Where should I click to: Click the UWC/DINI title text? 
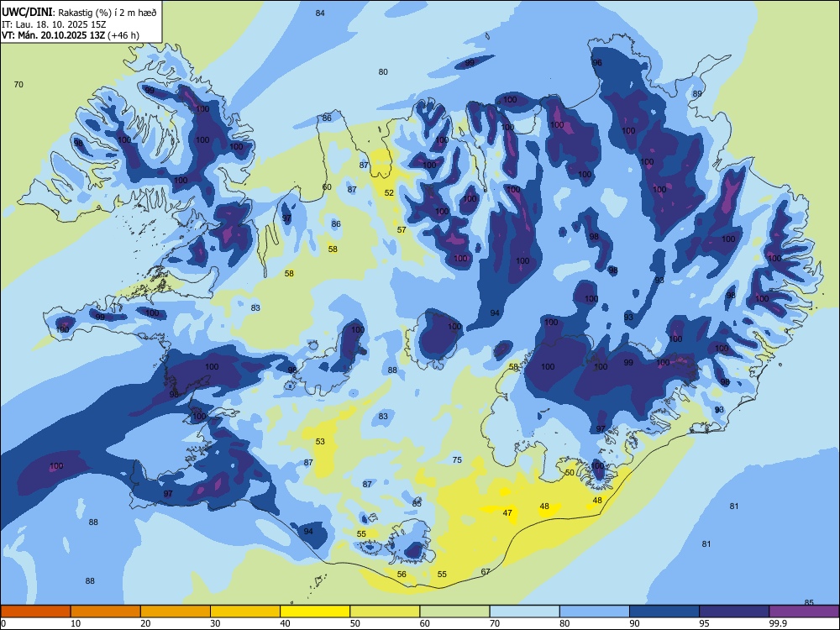pyautogui.click(x=27, y=13)
